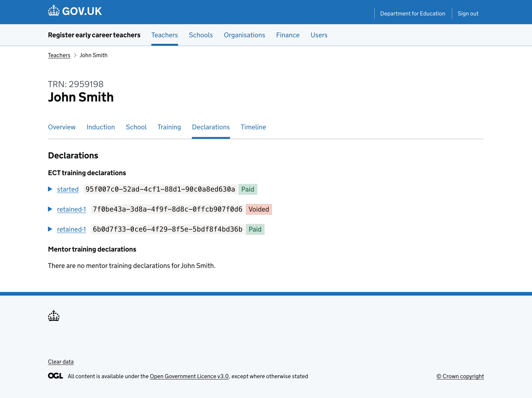Expand the started declaration disclosure triangle

50,189
